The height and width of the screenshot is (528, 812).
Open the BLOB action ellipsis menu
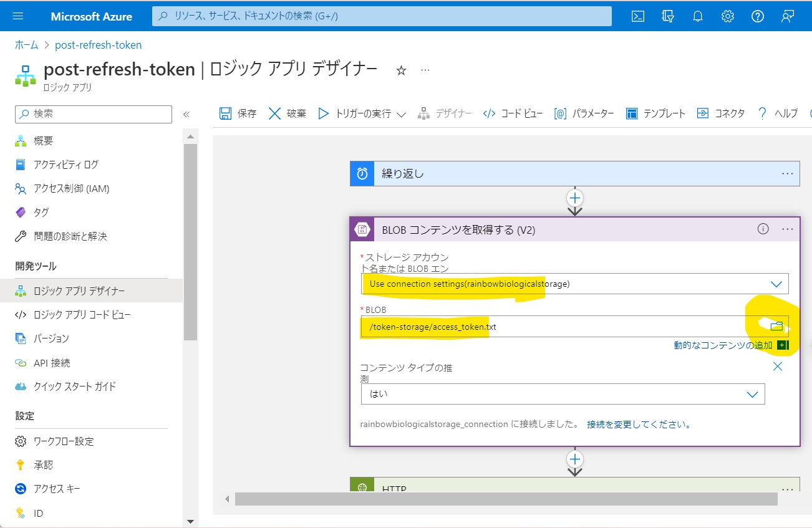[788, 229]
